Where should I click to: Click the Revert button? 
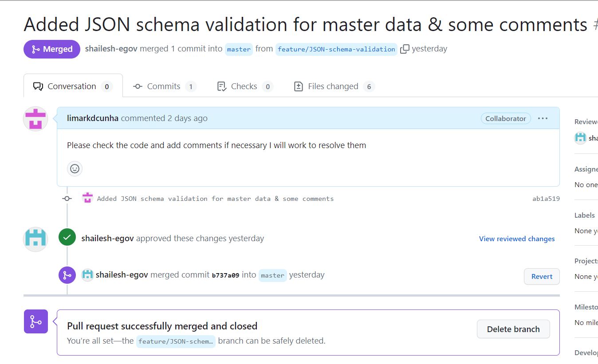click(x=542, y=276)
